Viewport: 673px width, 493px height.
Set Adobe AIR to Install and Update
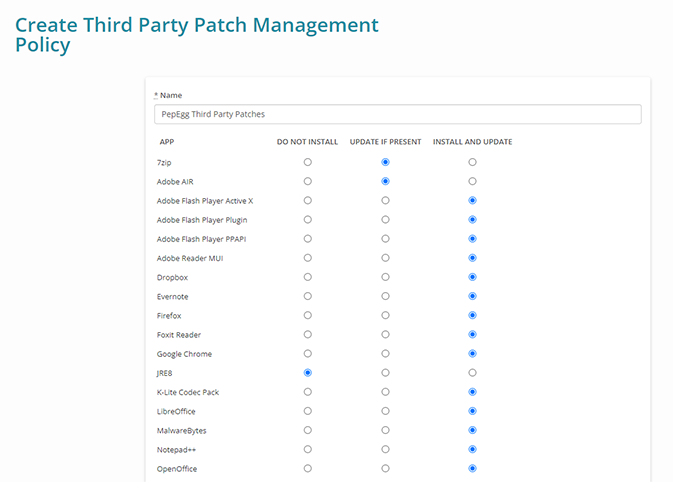tap(473, 181)
